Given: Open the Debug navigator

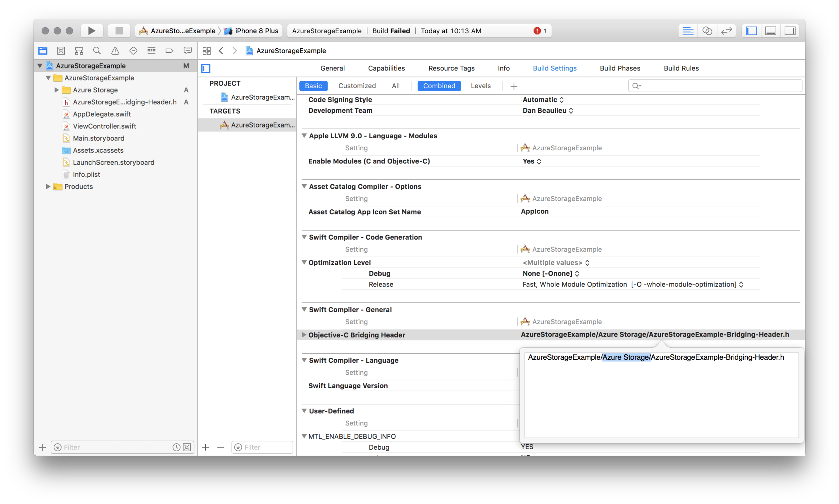Looking at the screenshot, I should pyautogui.click(x=151, y=51).
